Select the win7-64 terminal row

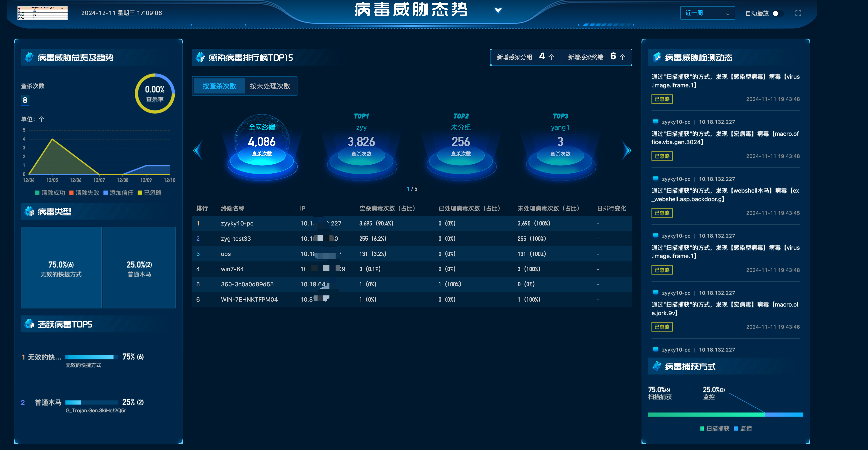(x=412, y=269)
